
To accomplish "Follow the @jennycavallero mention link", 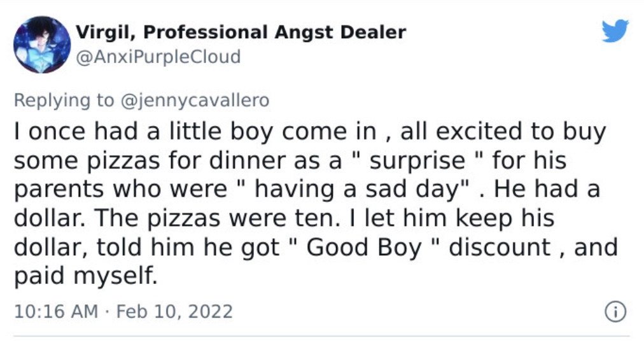I will click(x=195, y=101).
